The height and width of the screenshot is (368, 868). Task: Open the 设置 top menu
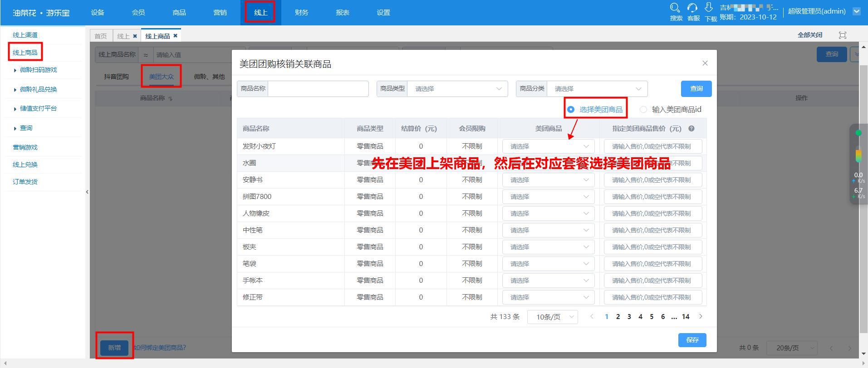383,13
